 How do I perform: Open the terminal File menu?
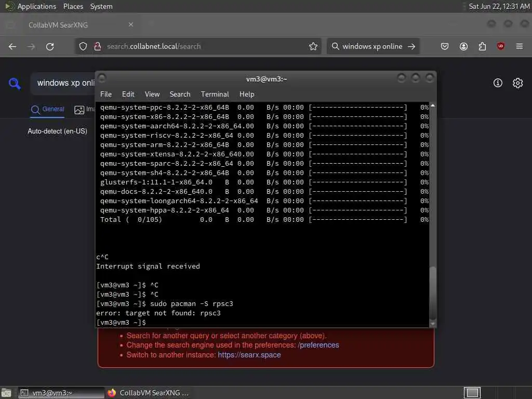tap(106, 95)
